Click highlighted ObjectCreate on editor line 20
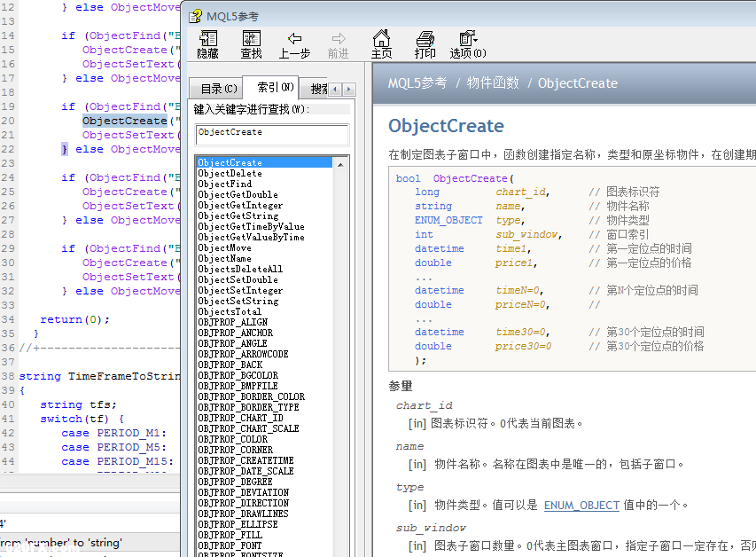Screen dimensions: 756x557 point(125,121)
